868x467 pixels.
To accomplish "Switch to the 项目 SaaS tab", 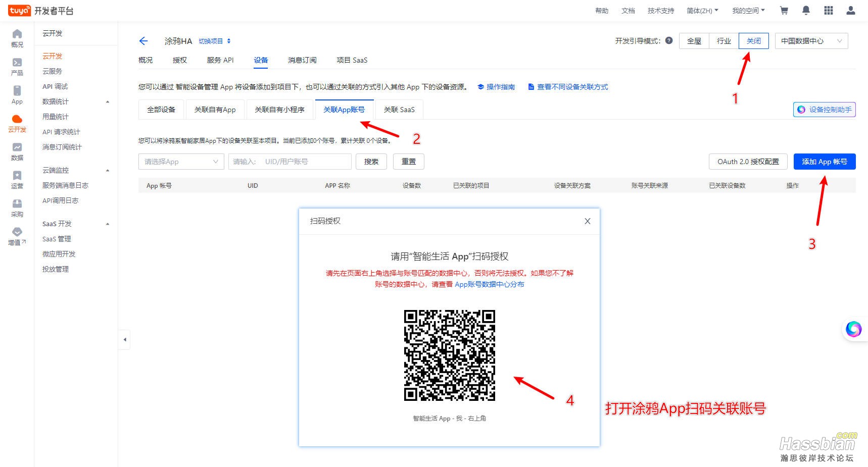I will 352,60.
